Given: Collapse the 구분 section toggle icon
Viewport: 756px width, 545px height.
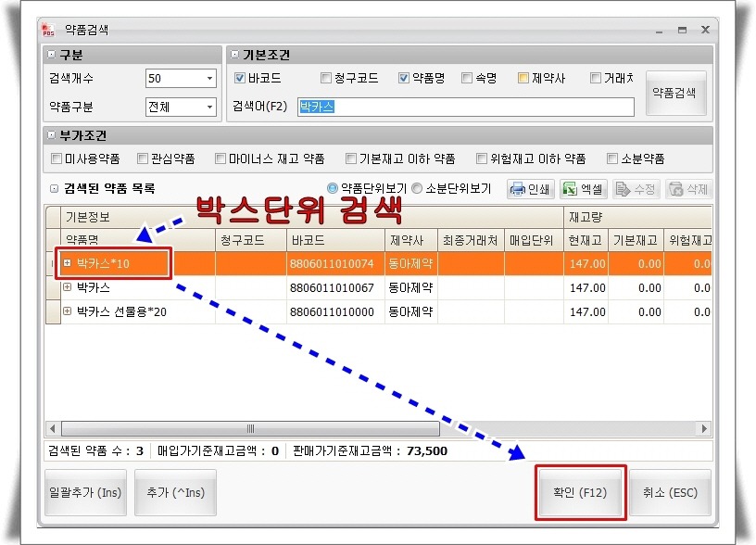Looking at the screenshot, I should pyautogui.click(x=52, y=56).
